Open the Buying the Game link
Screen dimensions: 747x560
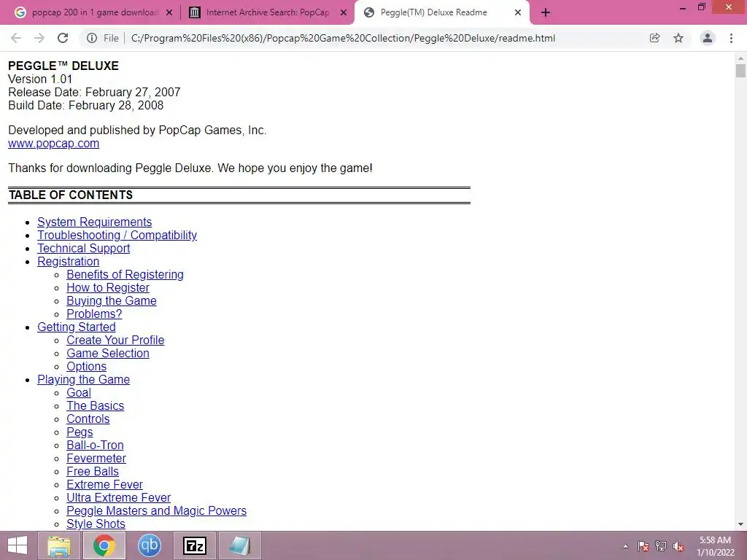click(x=112, y=301)
